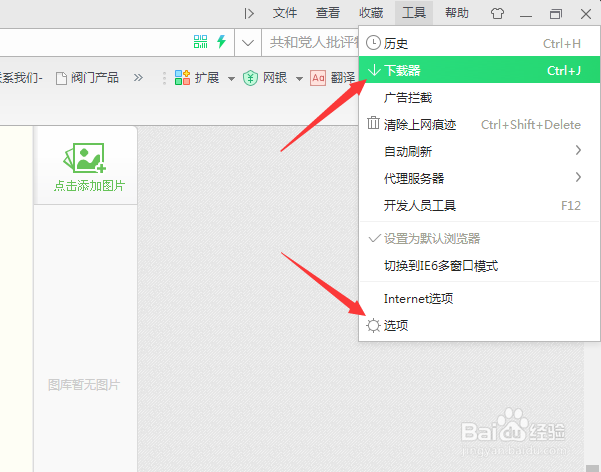601x472 pixels.
Task: Click the 点击添加图片 label
Action: (89, 186)
